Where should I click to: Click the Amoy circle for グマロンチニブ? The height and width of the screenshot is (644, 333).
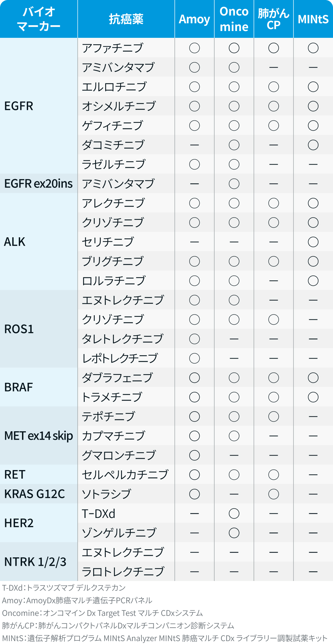click(x=194, y=456)
